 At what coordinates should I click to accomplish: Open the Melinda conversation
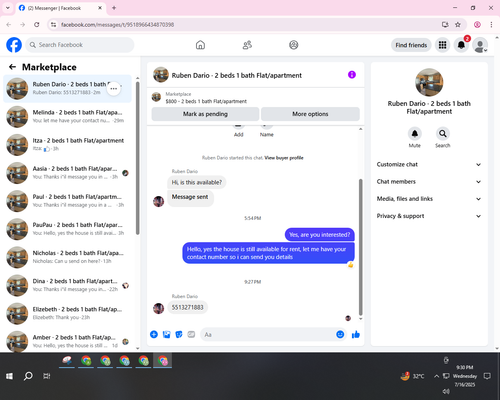click(x=67, y=116)
